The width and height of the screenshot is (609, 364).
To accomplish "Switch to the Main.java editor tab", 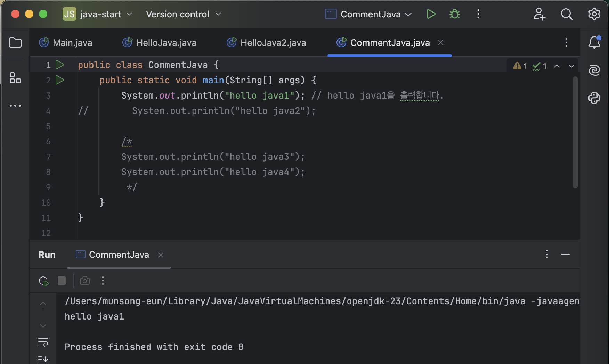I will coord(66,43).
